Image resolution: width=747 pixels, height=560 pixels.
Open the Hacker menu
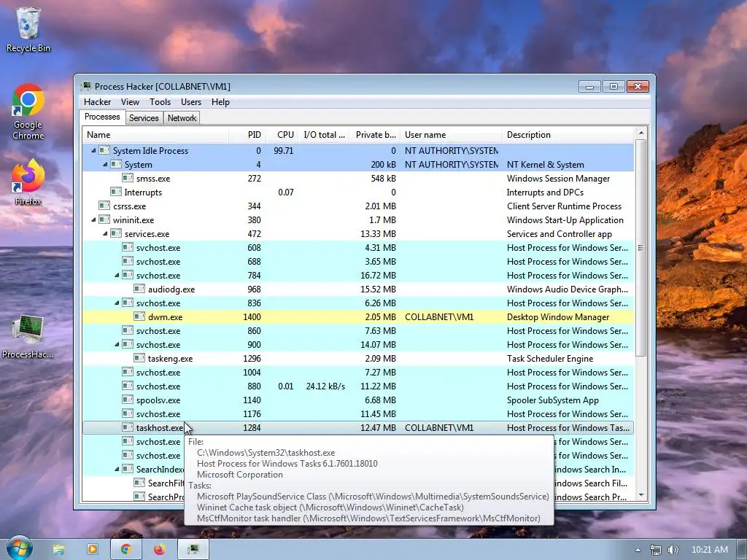click(97, 102)
